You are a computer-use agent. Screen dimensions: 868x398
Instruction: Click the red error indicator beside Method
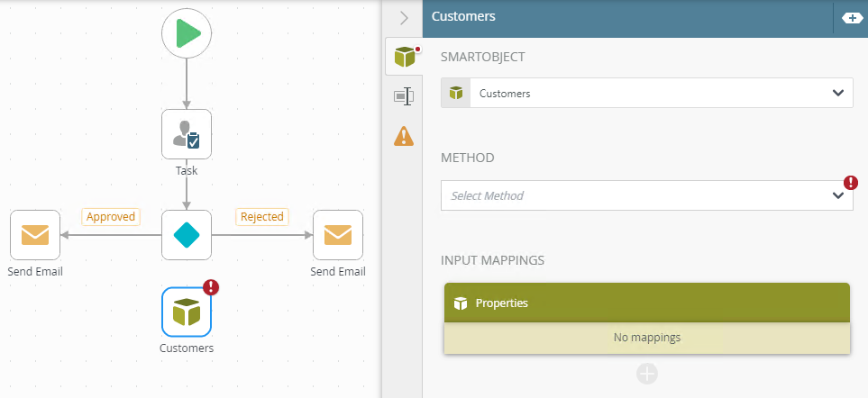850,183
